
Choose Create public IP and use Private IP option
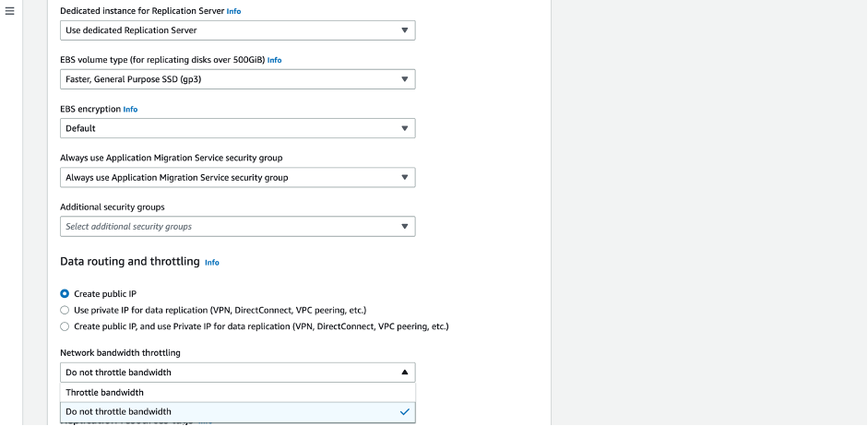65,326
